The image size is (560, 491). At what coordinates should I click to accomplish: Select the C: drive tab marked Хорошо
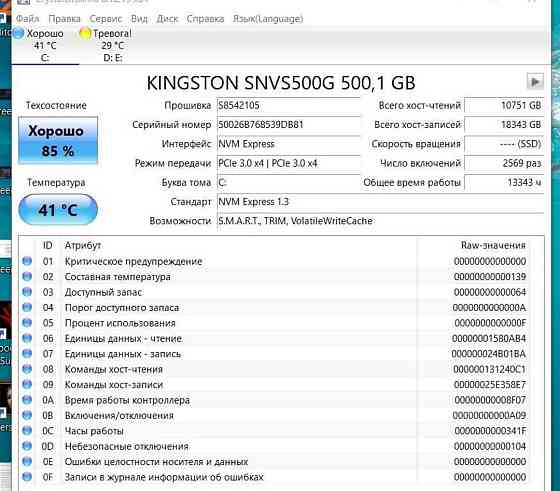[x=45, y=45]
